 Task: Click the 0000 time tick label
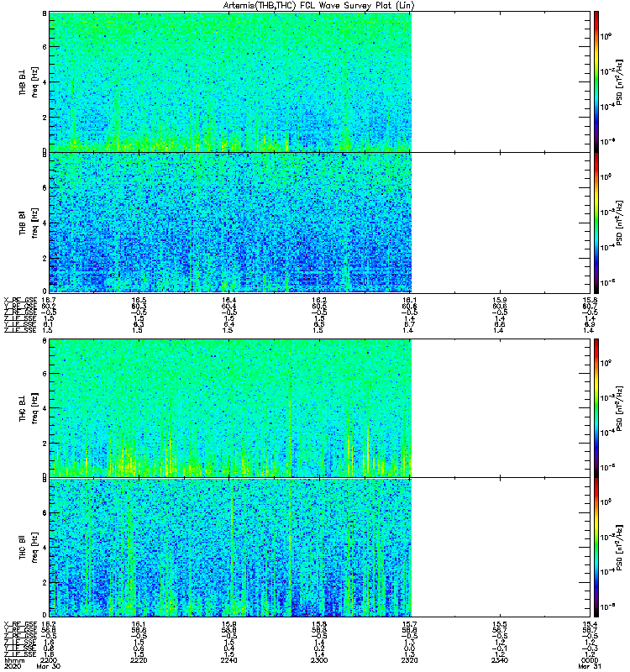[x=591, y=660]
